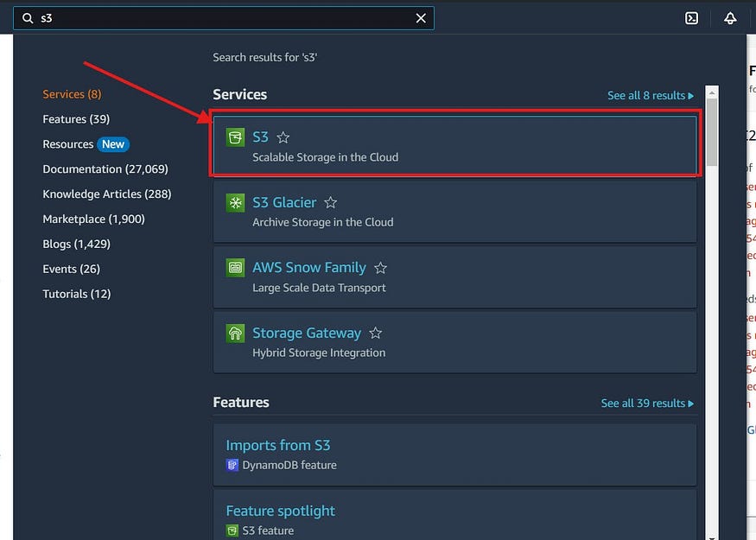Favorite S3 Glacier with its star
Image resolution: width=756 pixels, height=540 pixels.
click(330, 202)
